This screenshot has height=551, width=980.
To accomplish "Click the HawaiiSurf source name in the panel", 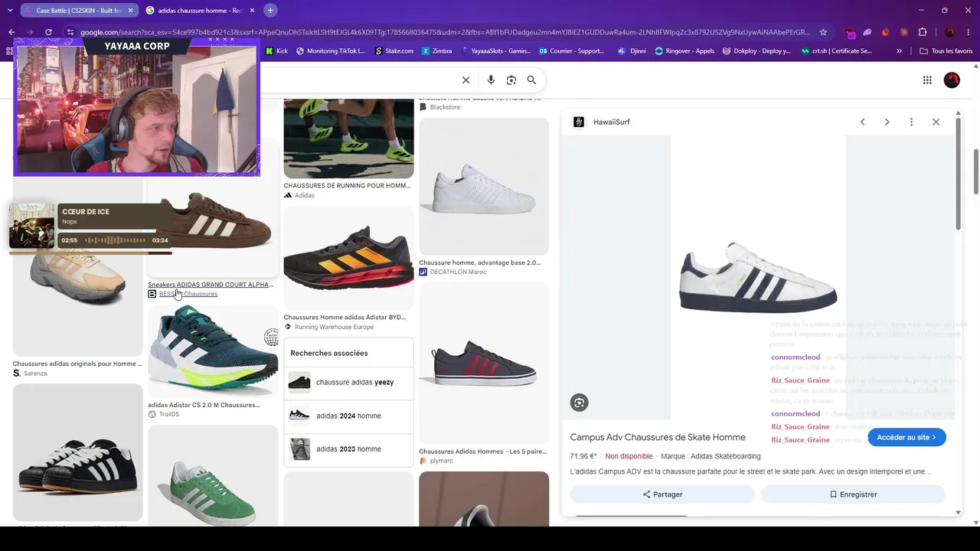I will tap(611, 122).
